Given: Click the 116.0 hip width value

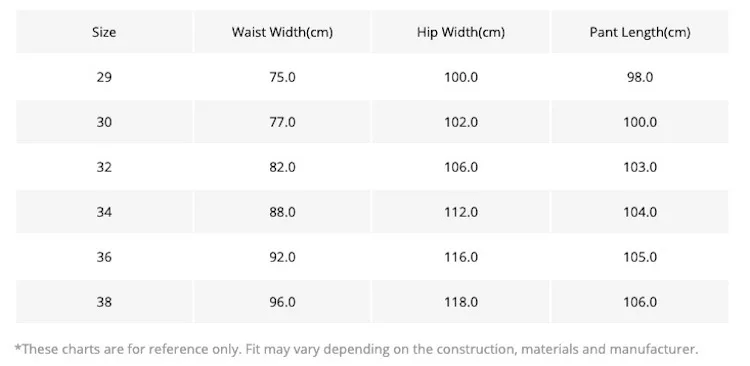Looking at the screenshot, I should [x=461, y=257].
